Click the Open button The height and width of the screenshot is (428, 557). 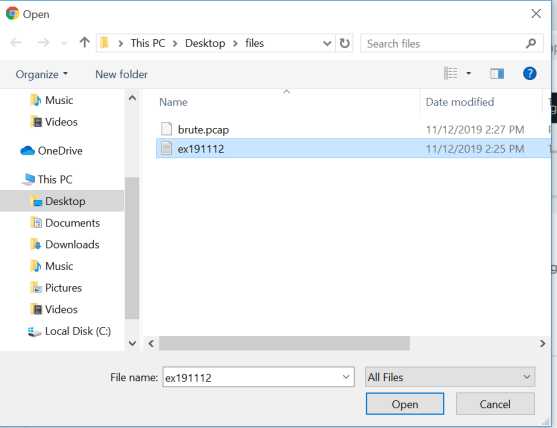coord(405,404)
